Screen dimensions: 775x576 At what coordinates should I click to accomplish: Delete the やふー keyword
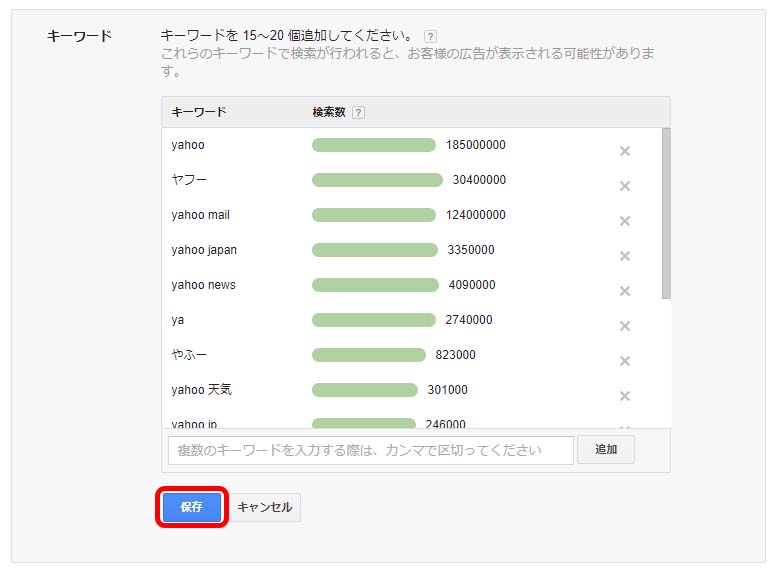pyautogui.click(x=625, y=361)
